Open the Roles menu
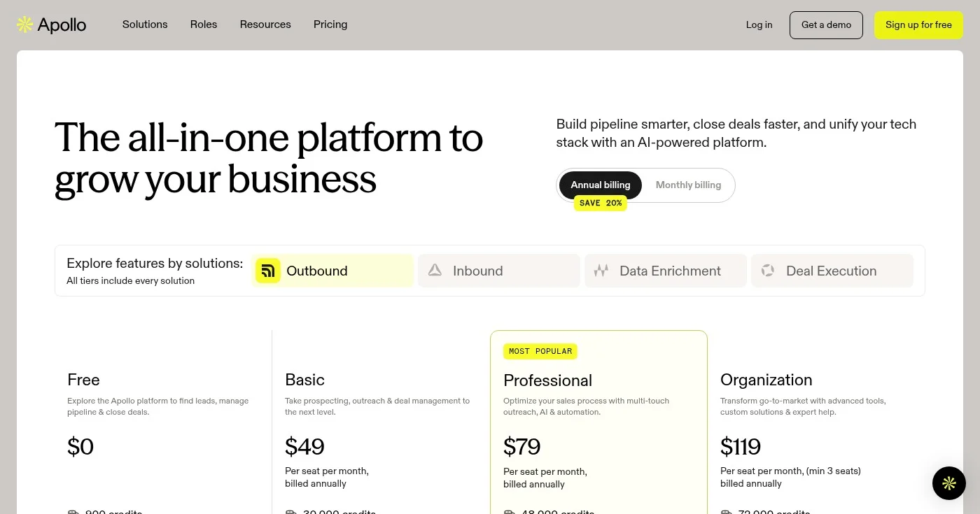 coord(204,24)
